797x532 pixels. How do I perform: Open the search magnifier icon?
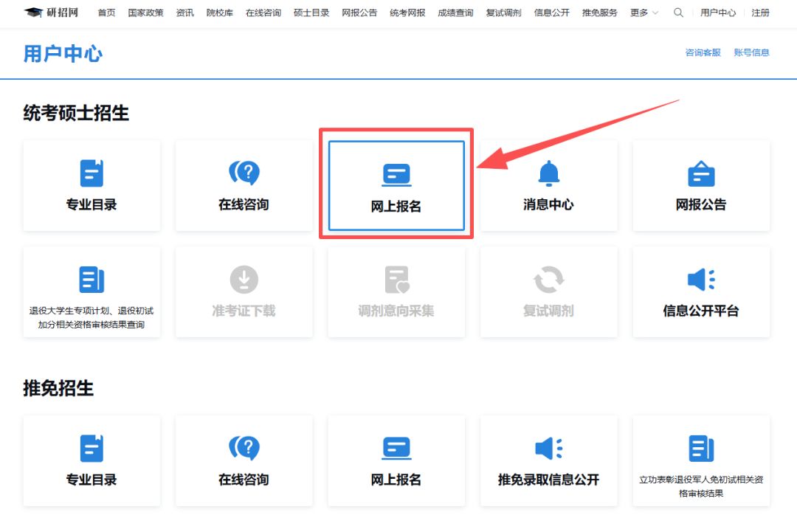click(678, 13)
